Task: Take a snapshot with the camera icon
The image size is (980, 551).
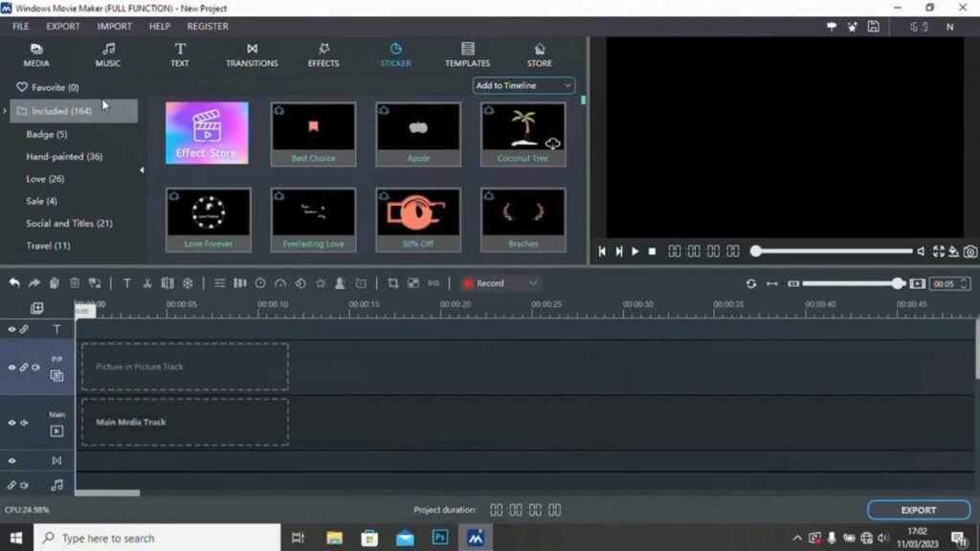Action: 970,252
